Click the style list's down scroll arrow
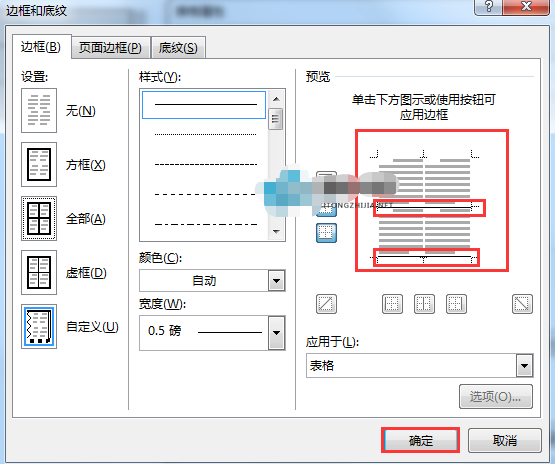The width and height of the screenshot is (555, 464). pyautogui.click(x=276, y=232)
